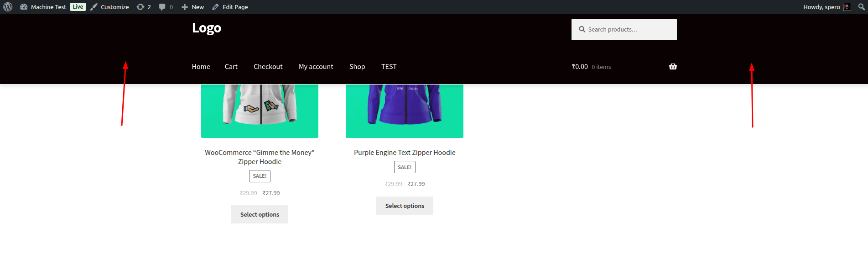Viewport: 868px width, 255px height.
Task: Click the user avatar next to Howdy
Action: tap(847, 7)
